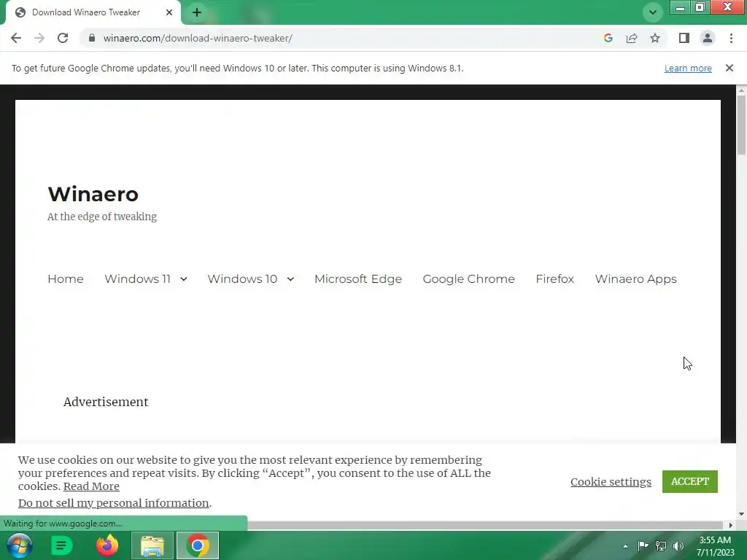Dismiss the Chrome update notification bar

[729, 68]
